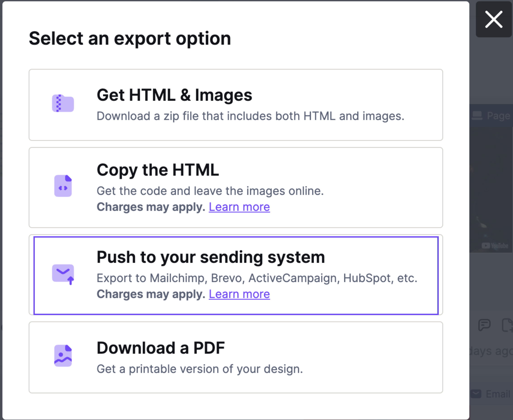The image size is (513, 420).
Task: Open Learn more link under Push to sending system
Action: 239,294
